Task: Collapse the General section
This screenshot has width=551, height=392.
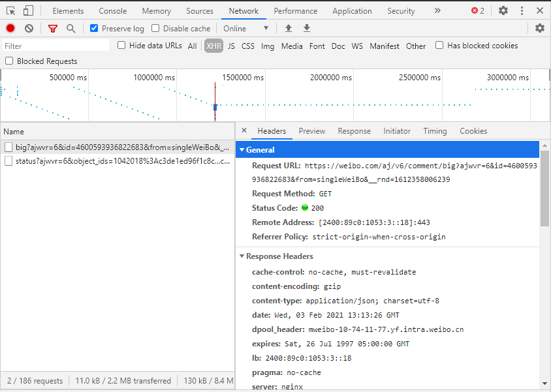Action: tap(242, 150)
